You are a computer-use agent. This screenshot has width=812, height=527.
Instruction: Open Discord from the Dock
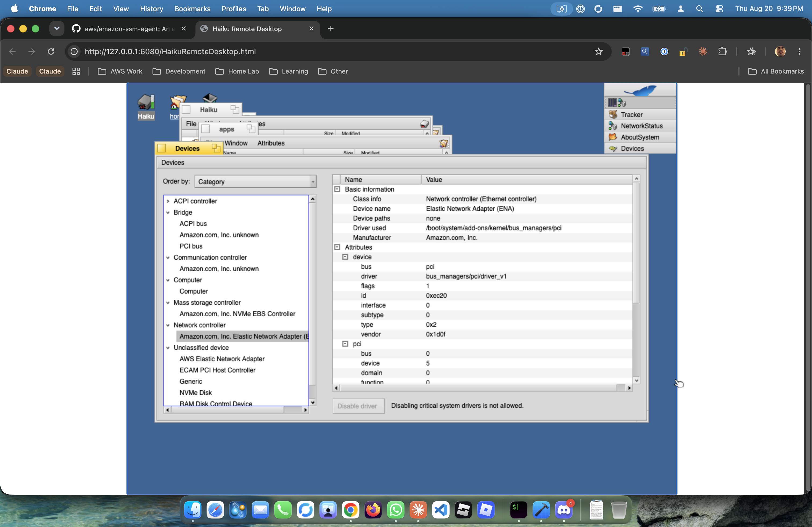click(564, 510)
